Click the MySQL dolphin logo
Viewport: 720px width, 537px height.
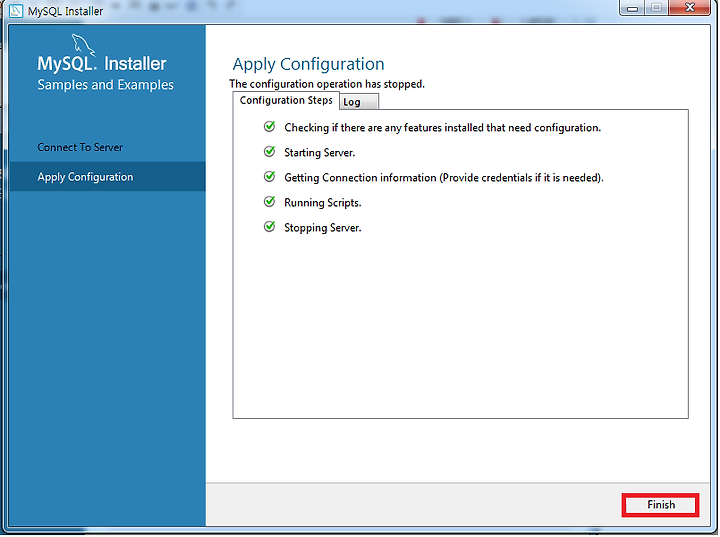(83, 45)
